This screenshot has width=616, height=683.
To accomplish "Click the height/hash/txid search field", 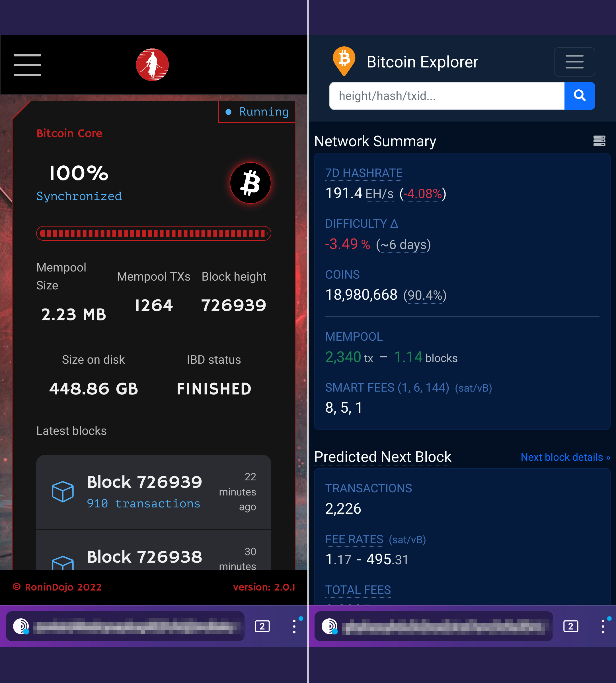I will [447, 96].
